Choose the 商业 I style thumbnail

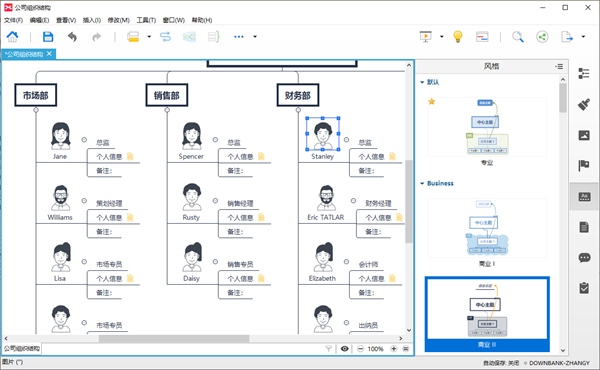[487, 228]
